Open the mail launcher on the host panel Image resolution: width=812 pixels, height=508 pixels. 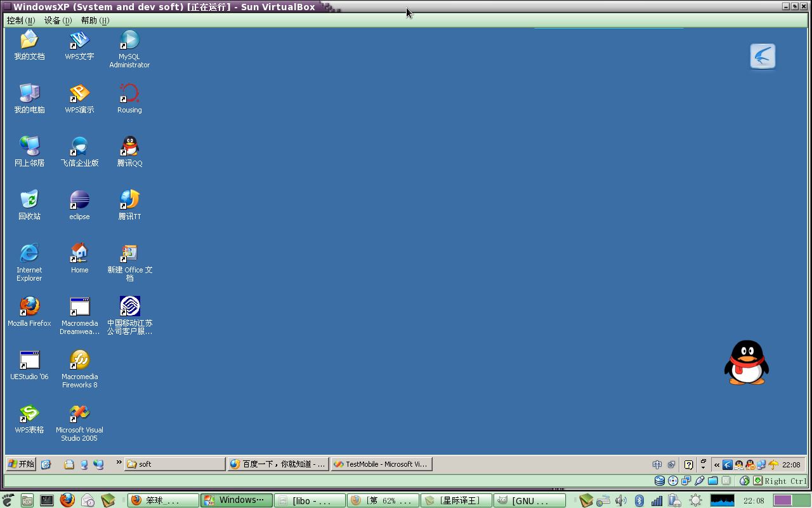[x=88, y=500]
